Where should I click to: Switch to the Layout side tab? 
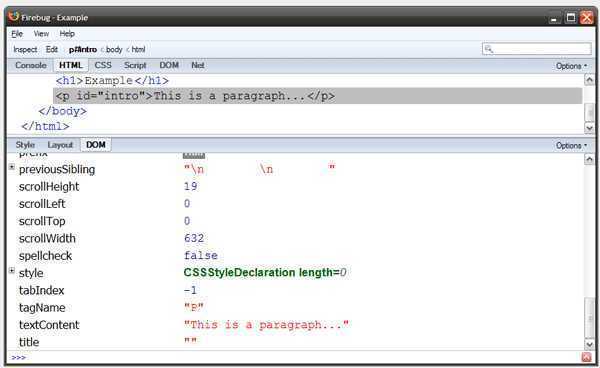pos(60,145)
